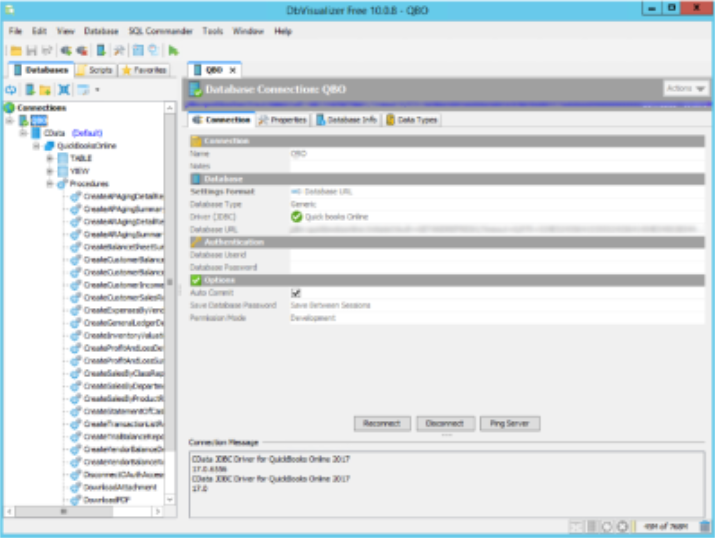Click the Connect All plug icon
The height and width of the screenshot is (538, 715).
66,51
